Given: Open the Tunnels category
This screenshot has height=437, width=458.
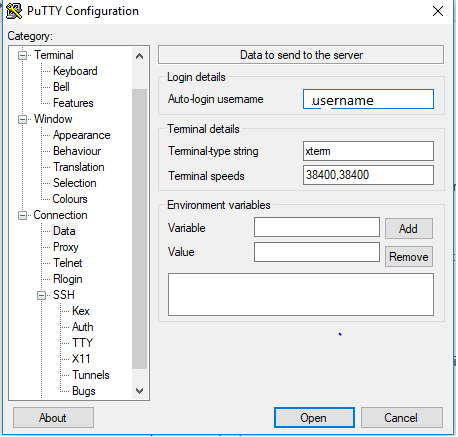Looking at the screenshot, I should (x=91, y=375).
